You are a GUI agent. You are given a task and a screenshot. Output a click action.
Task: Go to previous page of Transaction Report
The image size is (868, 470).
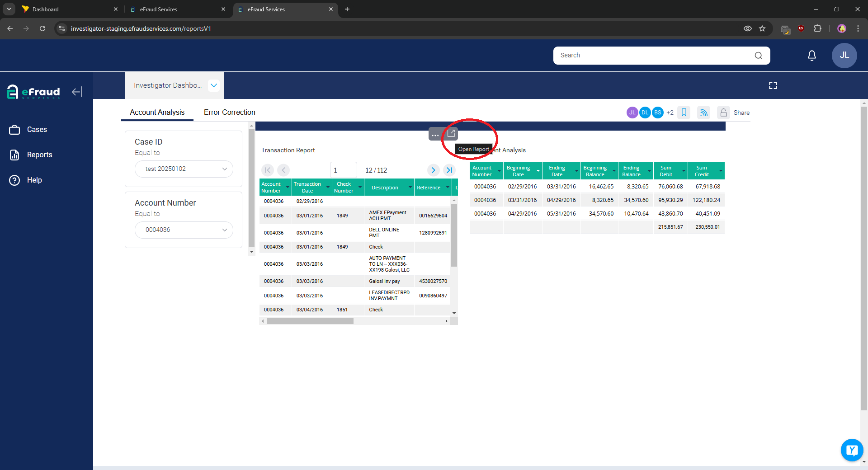tap(283, 170)
